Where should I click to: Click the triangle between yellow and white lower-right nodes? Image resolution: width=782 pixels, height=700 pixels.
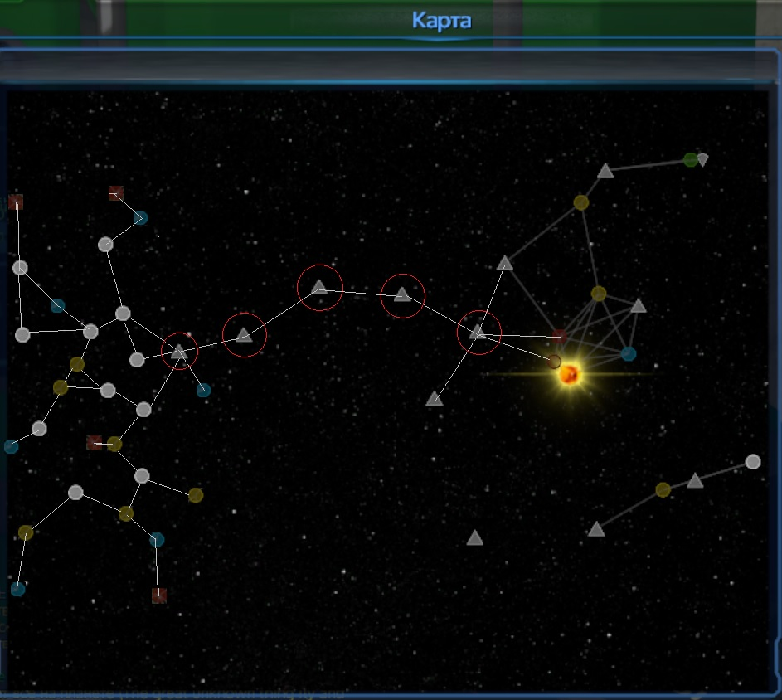[x=695, y=481]
